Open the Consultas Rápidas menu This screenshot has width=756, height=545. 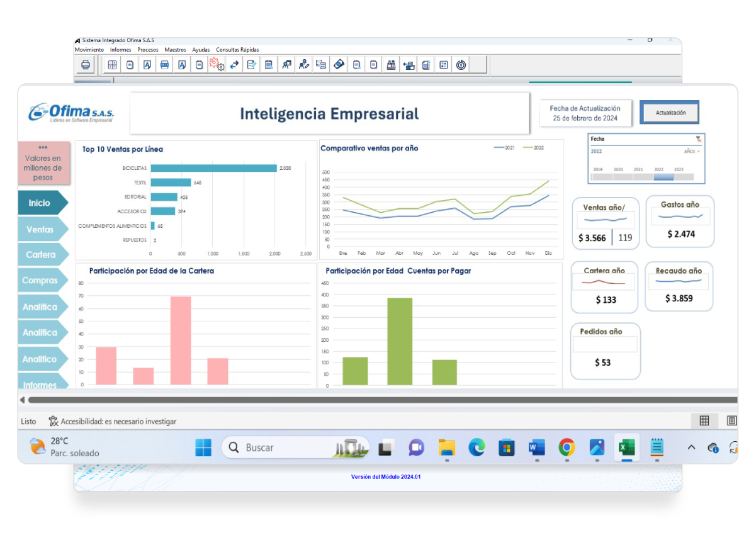coord(237,50)
